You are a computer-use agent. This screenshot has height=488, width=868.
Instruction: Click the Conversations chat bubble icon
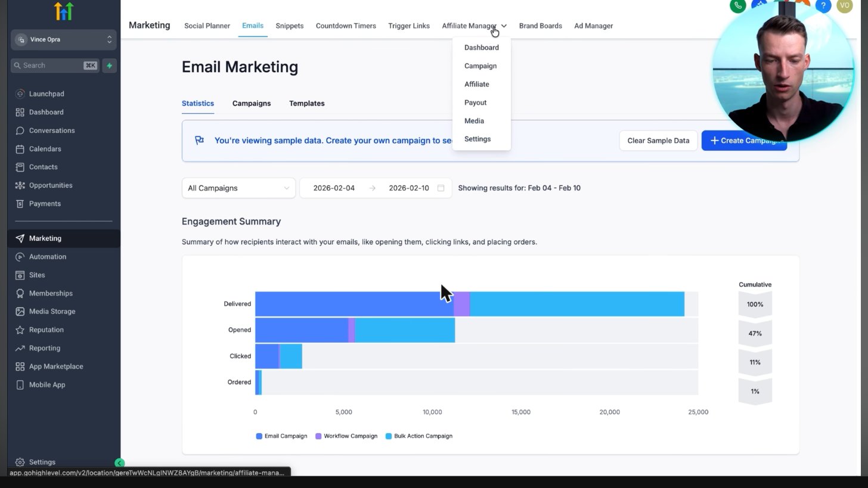pos(20,130)
